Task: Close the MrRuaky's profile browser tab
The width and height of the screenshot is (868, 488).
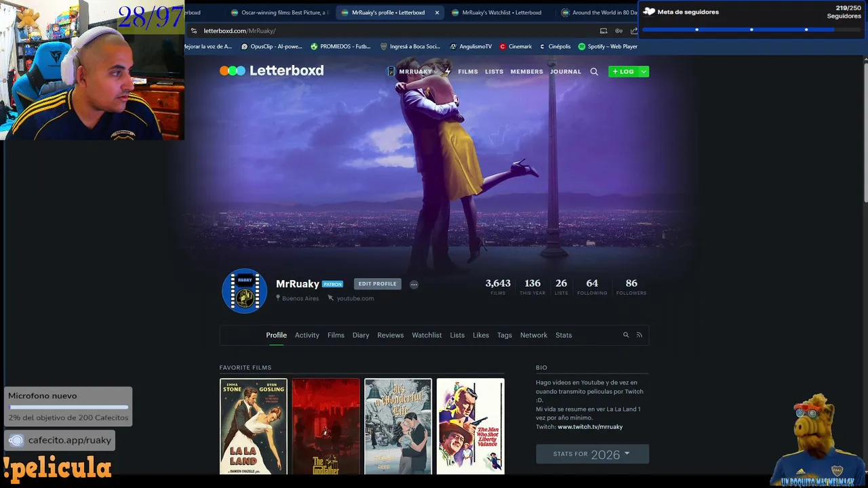Action: (437, 12)
